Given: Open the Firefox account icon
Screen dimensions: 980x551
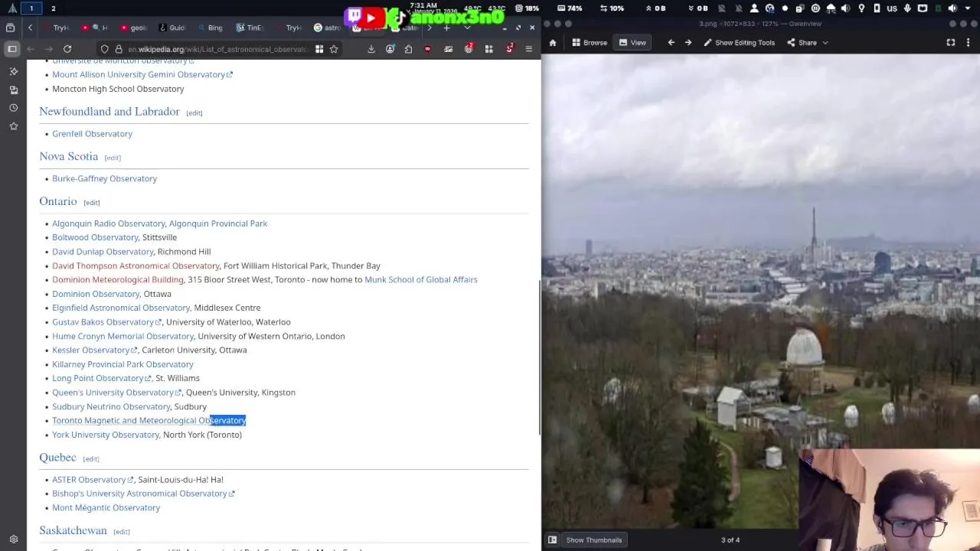Looking at the screenshot, I should point(390,49).
